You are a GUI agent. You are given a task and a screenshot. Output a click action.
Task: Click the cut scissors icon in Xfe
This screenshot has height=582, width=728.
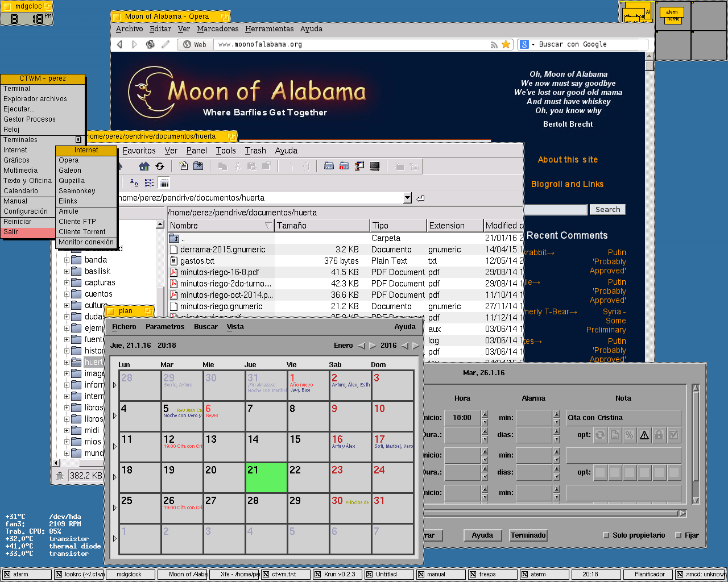pos(237,166)
